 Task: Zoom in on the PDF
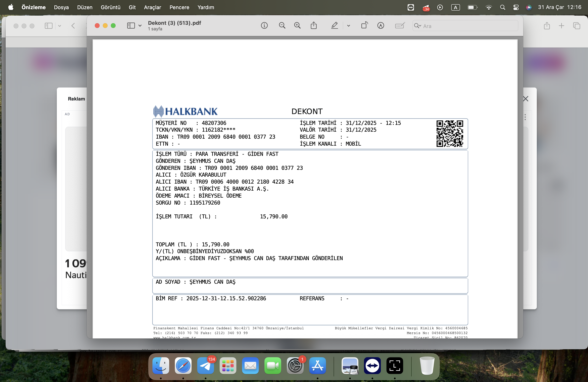pos(297,25)
